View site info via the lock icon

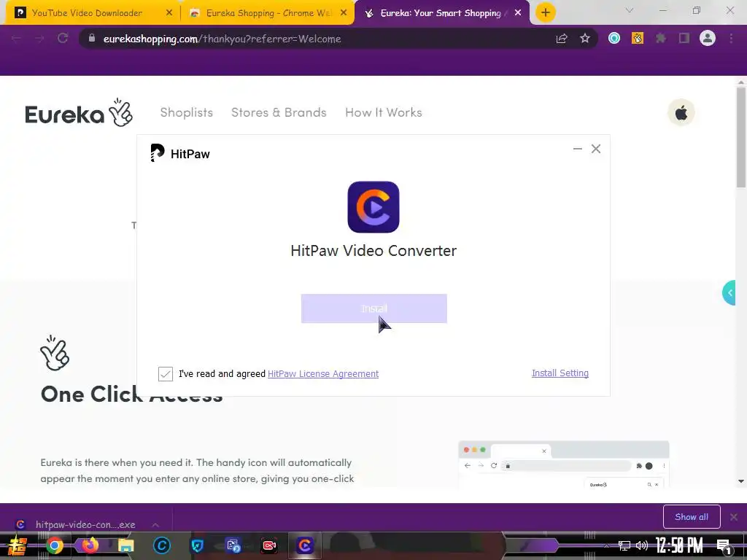[x=92, y=38]
